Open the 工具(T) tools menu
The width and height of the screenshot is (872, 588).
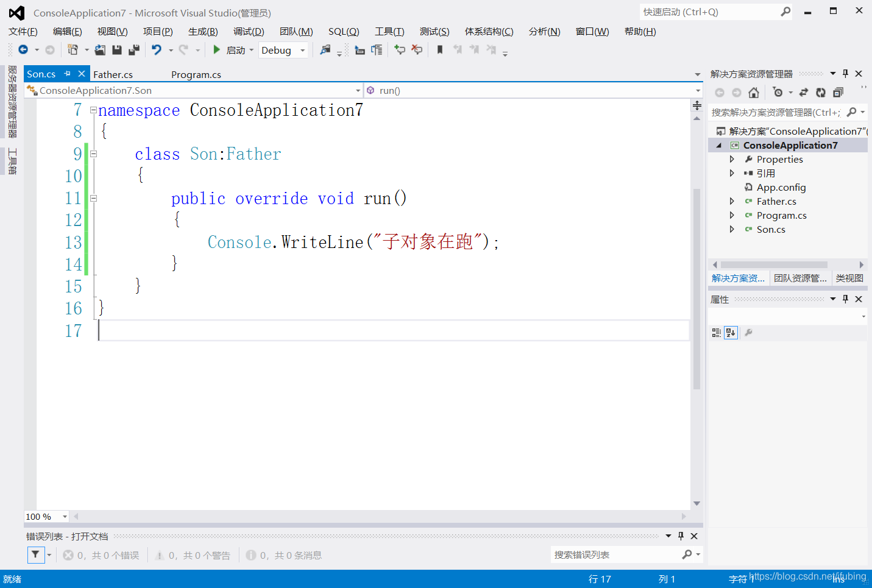(389, 32)
